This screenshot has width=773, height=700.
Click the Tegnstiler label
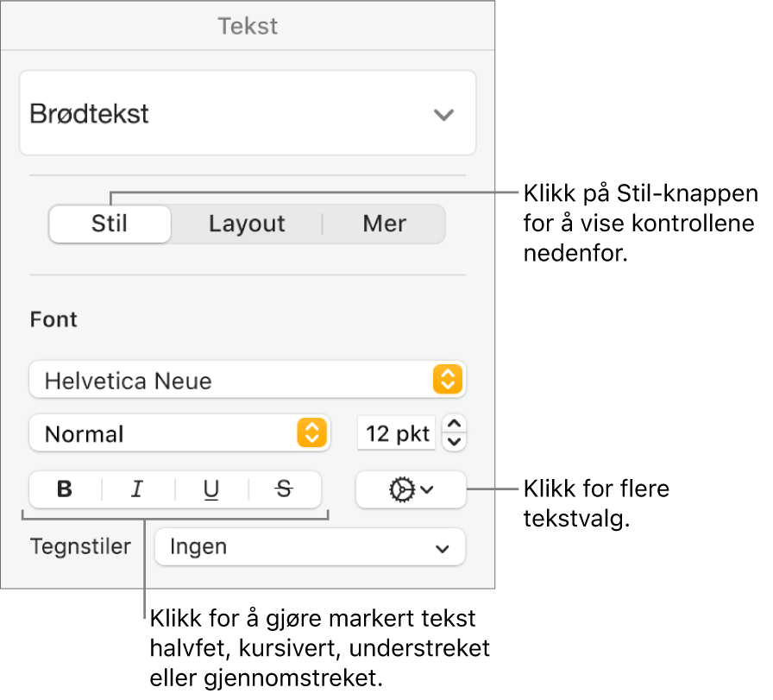pos(80,546)
